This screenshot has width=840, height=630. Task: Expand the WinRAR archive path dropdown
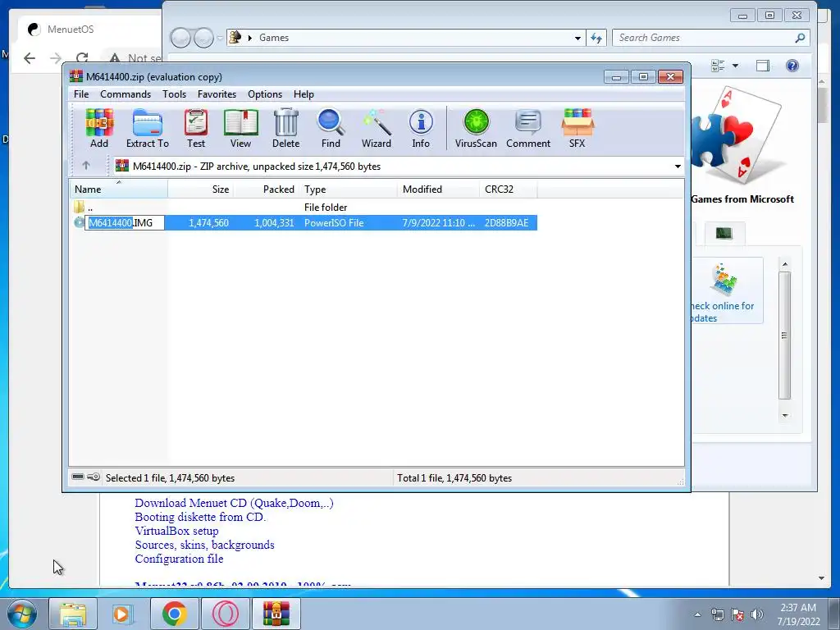tap(678, 166)
